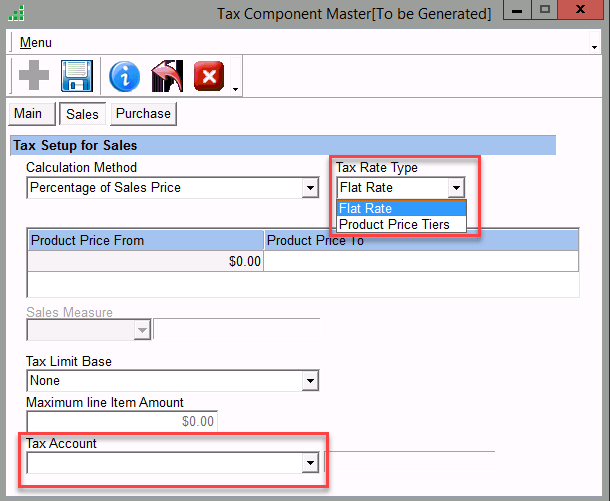Click the red arrow Undo icon
This screenshot has height=501, width=610.
165,76
